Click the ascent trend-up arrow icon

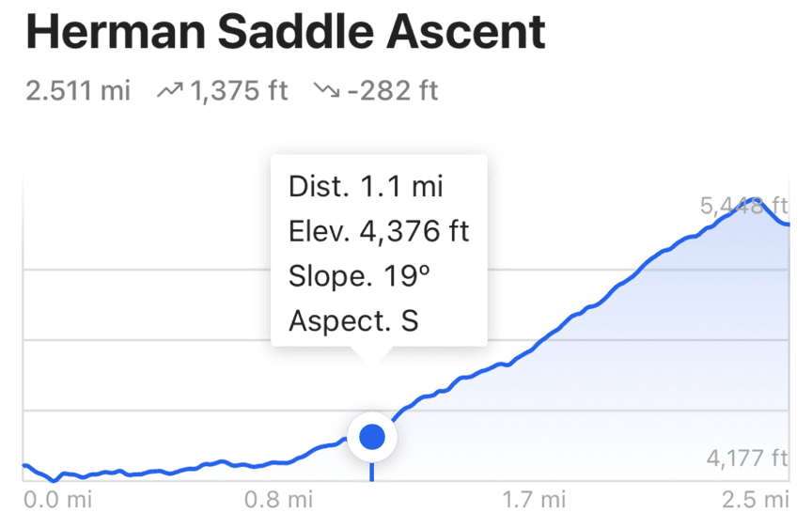(171, 91)
